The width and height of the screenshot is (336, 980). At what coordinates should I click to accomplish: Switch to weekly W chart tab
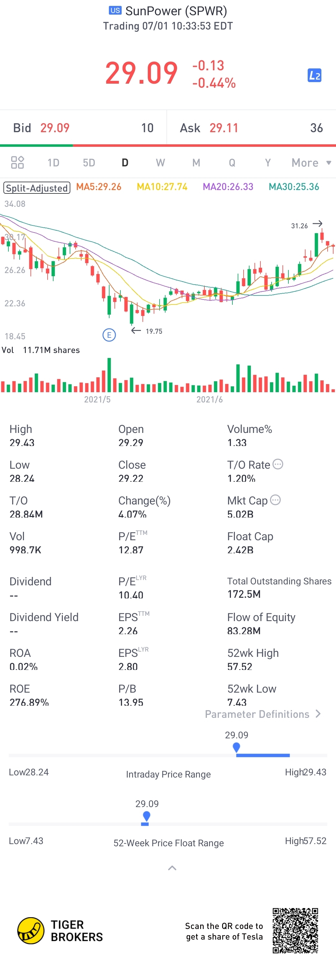tap(161, 163)
